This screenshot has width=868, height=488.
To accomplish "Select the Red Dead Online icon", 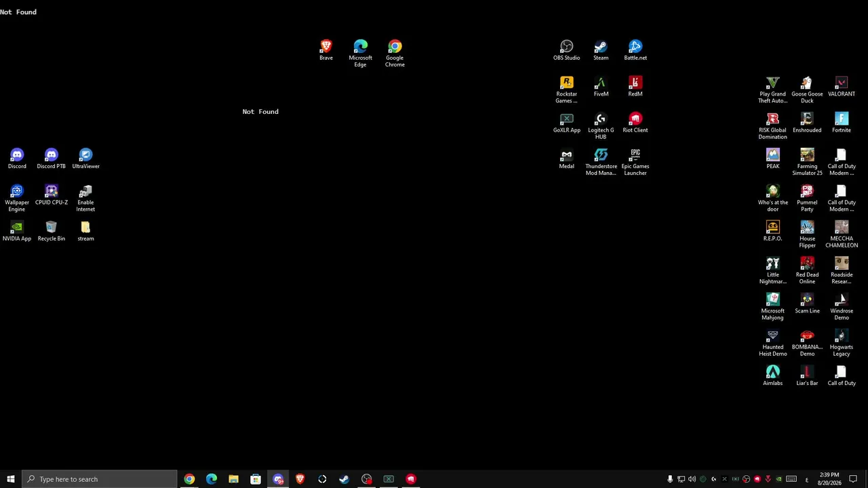I will pos(807,270).
